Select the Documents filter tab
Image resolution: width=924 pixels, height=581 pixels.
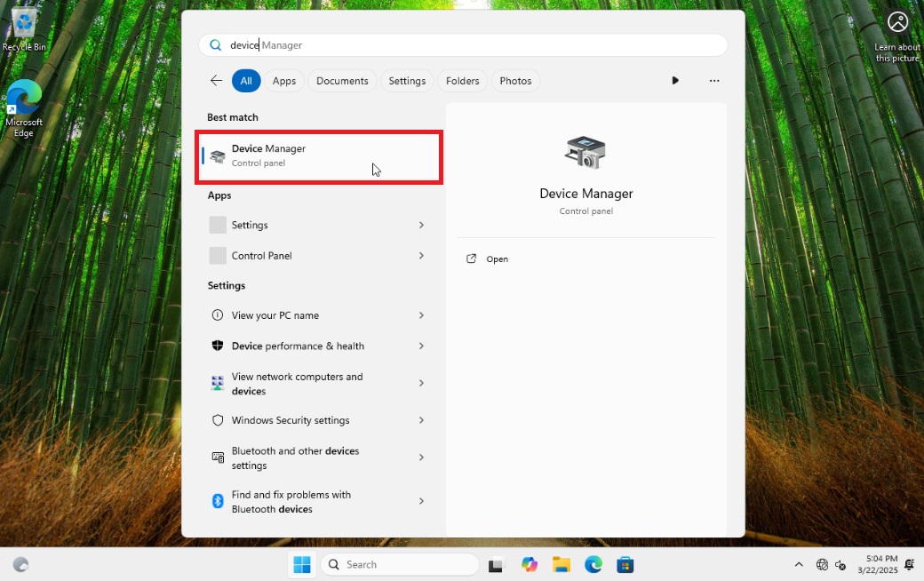pyautogui.click(x=342, y=81)
